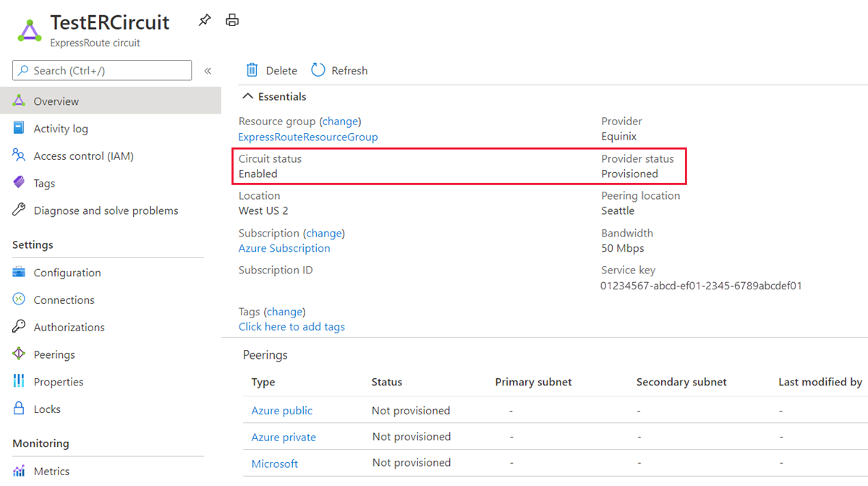This screenshot has height=486, width=868.
Task: Open the Authorizations blade
Action: tap(68, 327)
